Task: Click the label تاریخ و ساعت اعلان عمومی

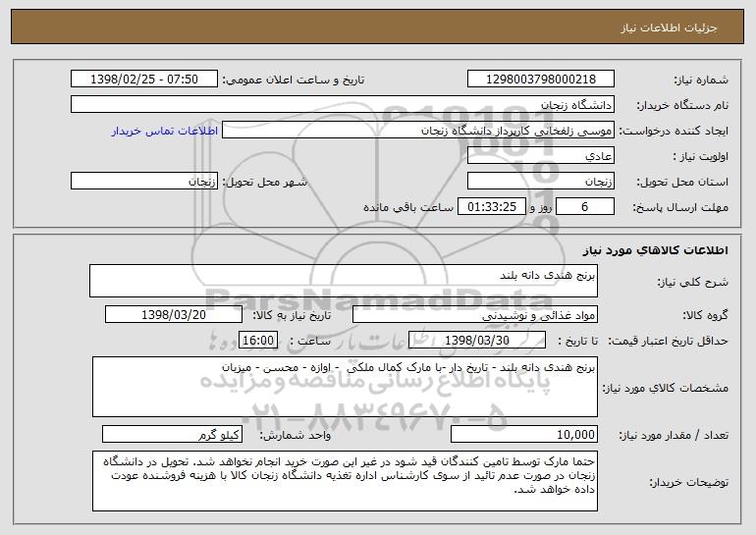Action: click(294, 80)
